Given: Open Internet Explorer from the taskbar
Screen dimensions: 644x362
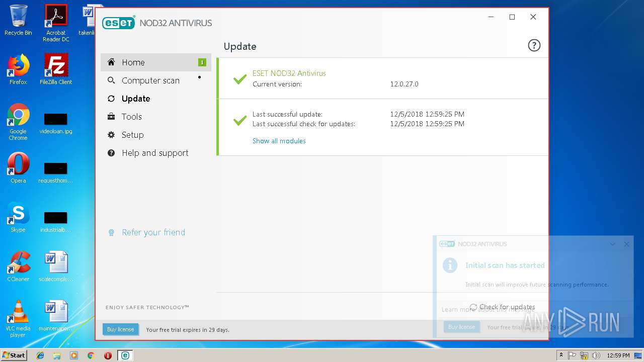Looking at the screenshot, I should [40, 355].
